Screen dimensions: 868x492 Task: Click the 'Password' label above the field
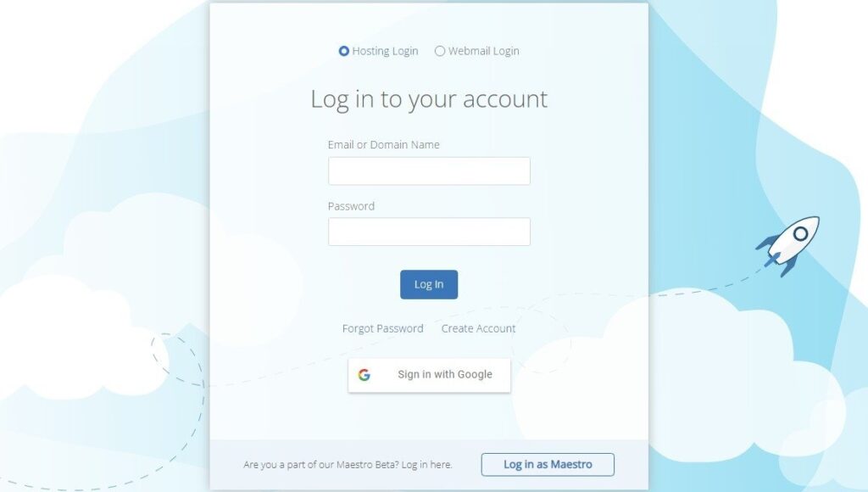(x=351, y=206)
